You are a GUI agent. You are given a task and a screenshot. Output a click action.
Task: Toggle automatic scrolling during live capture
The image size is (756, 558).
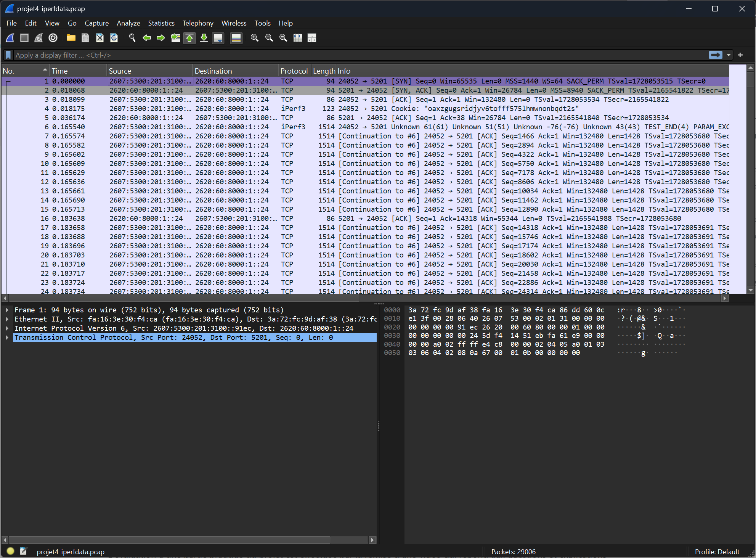(218, 38)
